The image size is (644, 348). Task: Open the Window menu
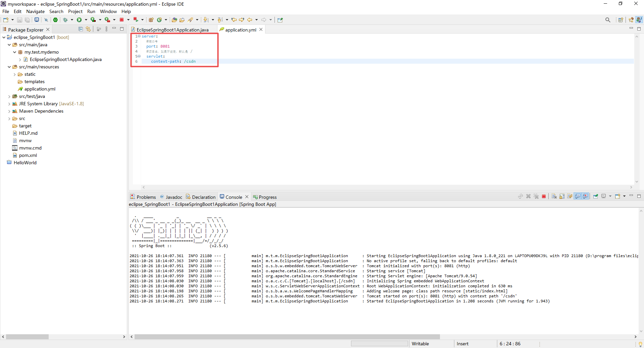click(108, 11)
